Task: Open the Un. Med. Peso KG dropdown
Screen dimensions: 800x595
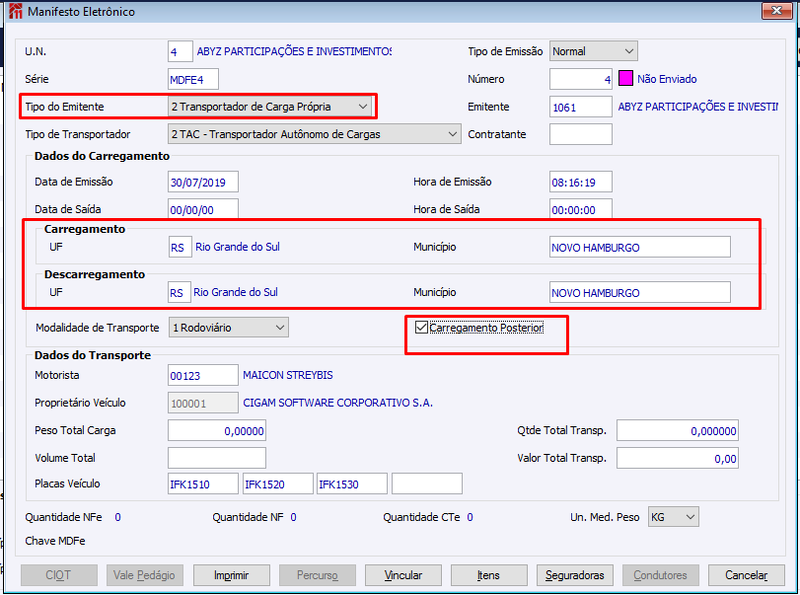Action: tap(673, 517)
